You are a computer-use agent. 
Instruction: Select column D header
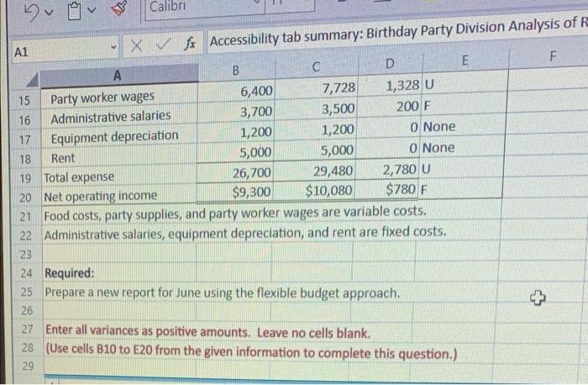click(x=390, y=64)
